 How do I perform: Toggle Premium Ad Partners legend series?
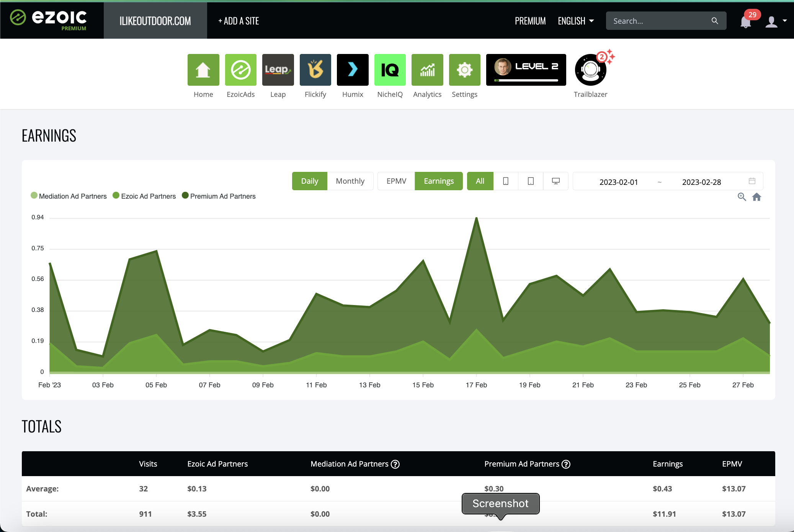click(219, 196)
